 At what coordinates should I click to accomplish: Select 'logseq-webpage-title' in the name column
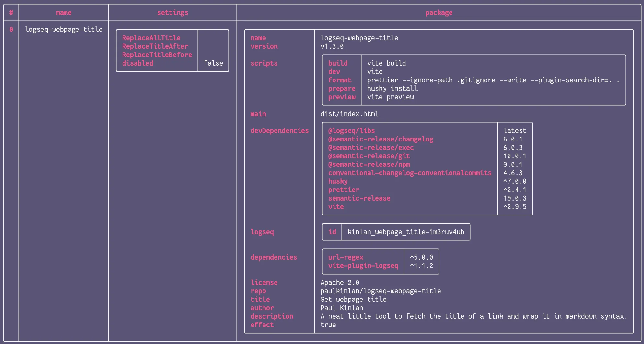click(64, 30)
